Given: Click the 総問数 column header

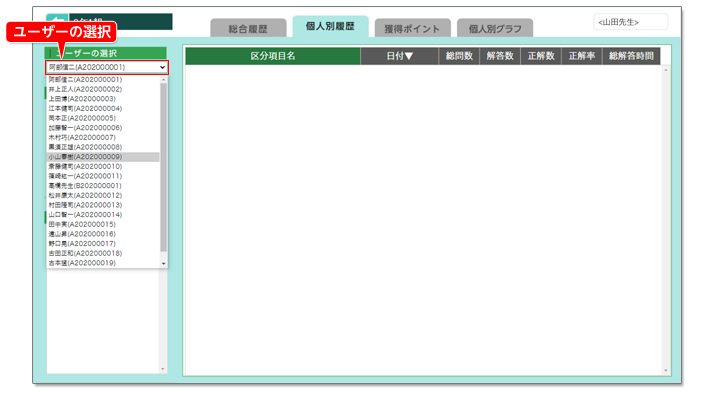Looking at the screenshot, I should [459, 56].
